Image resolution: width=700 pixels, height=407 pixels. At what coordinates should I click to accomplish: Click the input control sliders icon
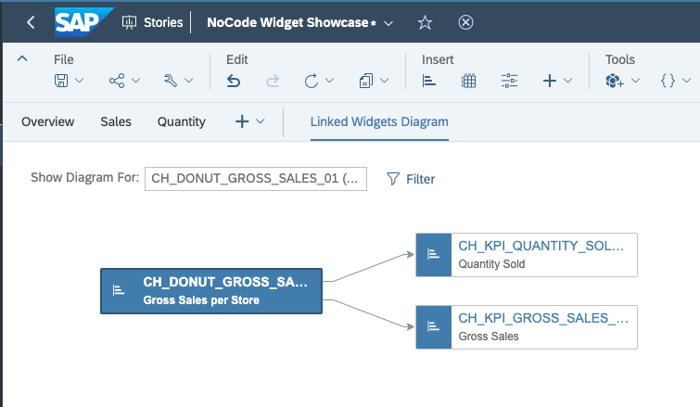(x=509, y=81)
